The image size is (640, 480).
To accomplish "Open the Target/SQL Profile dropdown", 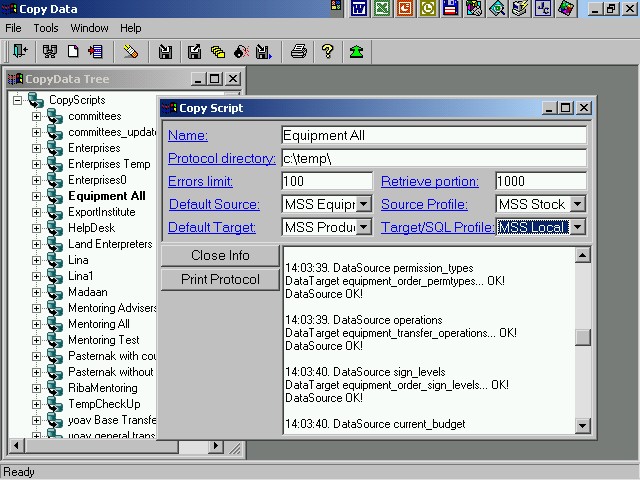I will (x=577, y=228).
